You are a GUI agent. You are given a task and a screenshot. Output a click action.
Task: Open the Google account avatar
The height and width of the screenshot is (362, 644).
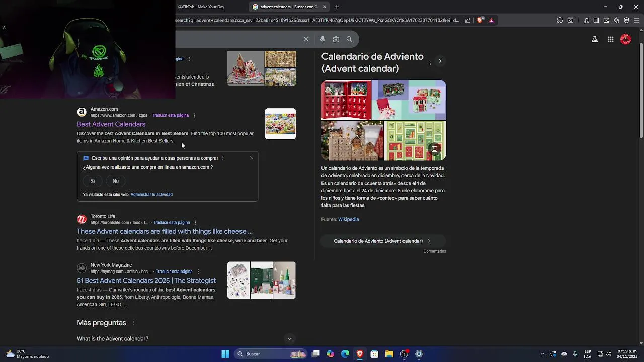(x=626, y=39)
